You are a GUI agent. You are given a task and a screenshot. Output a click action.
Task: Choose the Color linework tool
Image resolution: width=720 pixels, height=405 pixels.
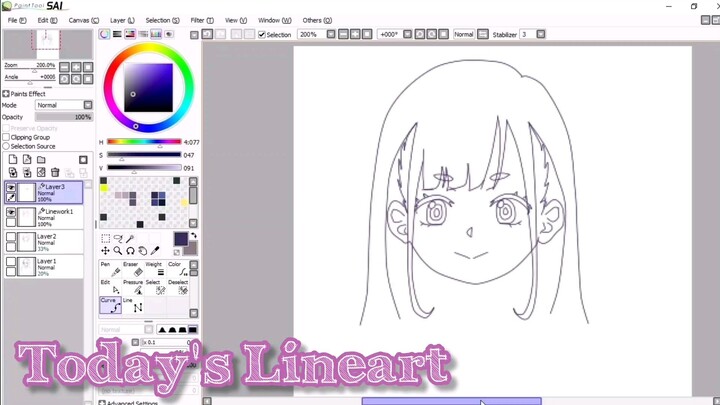(x=178, y=270)
